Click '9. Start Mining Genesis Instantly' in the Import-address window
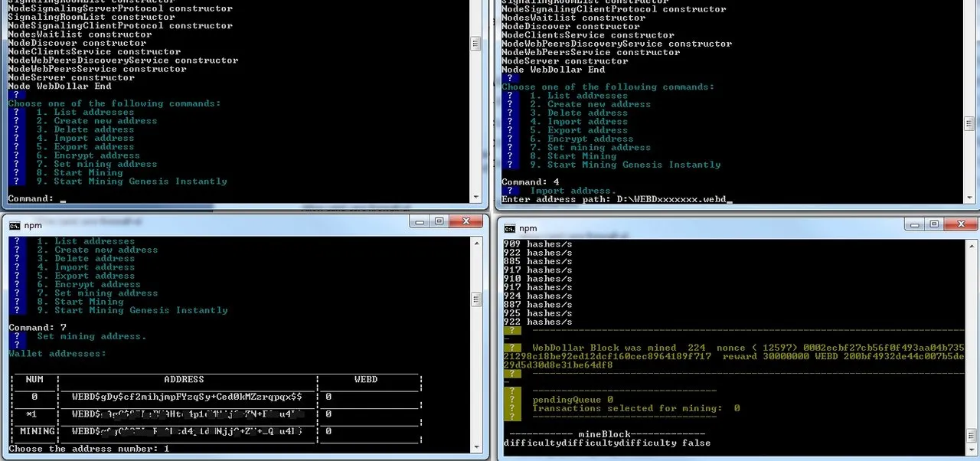Viewport: 980px width, 461px height. coord(626,165)
